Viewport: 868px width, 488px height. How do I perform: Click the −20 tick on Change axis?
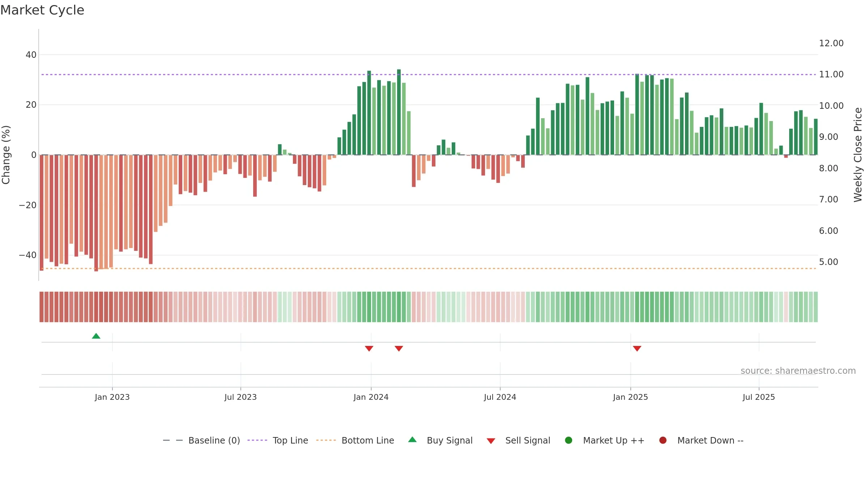tap(28, 205)
